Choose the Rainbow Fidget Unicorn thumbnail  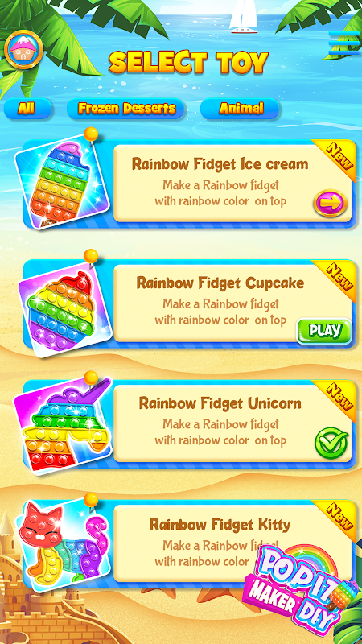[63, 426]
